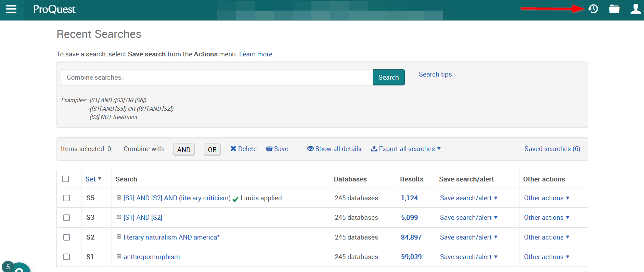Tick the select-all checkbox in table header
The image size is (644, 272).
point(66,179)
